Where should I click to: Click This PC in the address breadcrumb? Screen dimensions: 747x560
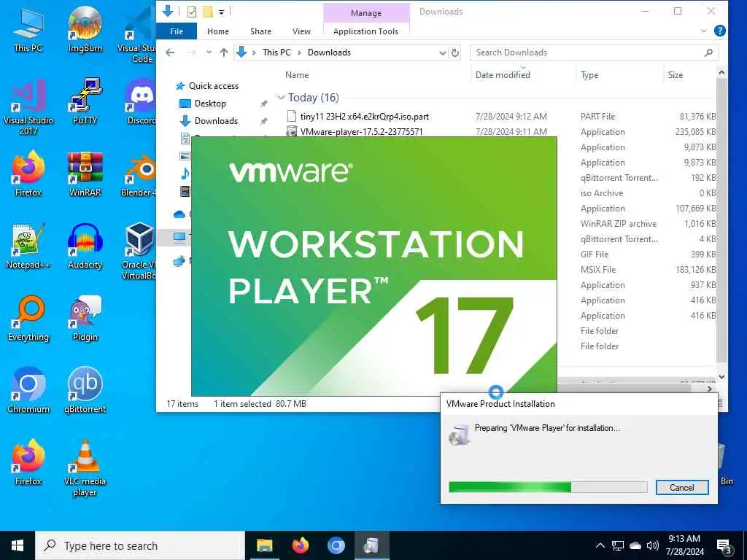pos(276,52)
